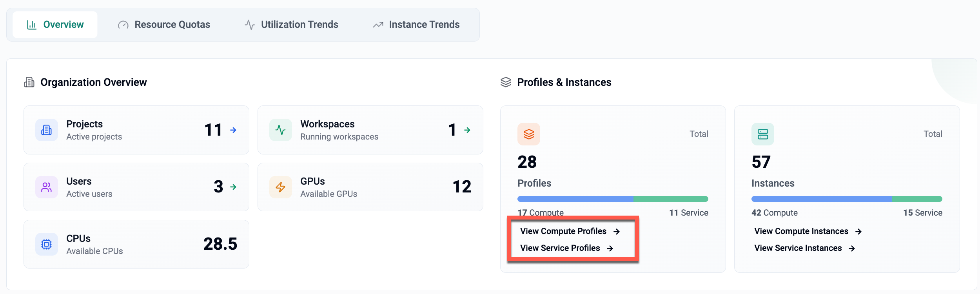The width and height of the screenshot is (980, 294).
Task: Click the orange Profiles layers icon
Action: (x=528, y=134)
